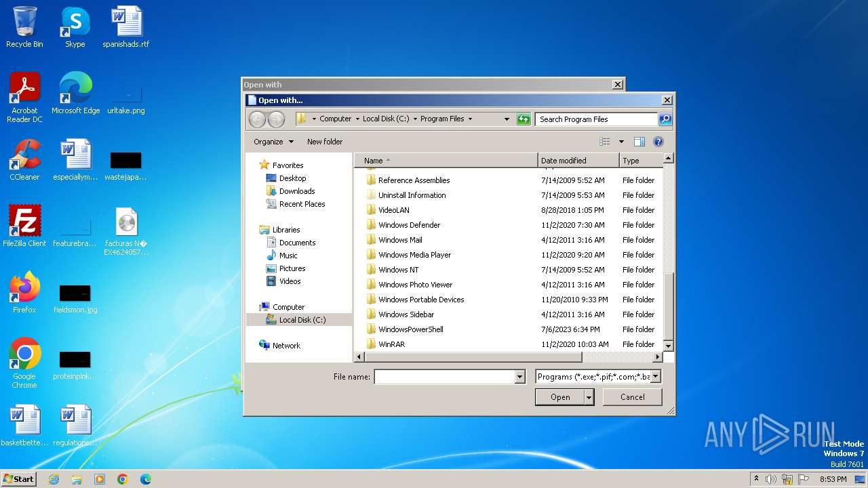
Task: Open Recycle Bin desktop icon
Action: (x=24, y=27)
